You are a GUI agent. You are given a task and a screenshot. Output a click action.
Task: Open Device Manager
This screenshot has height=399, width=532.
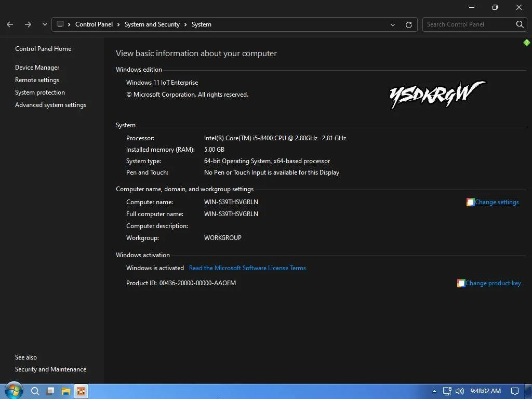point(37,68)
